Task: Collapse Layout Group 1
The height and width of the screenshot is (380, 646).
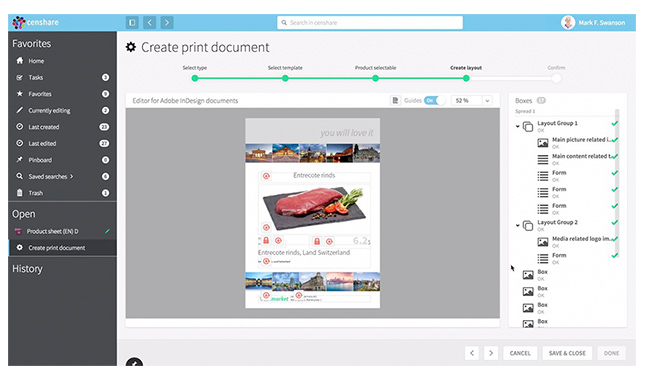Action: [x=517, y=126]
